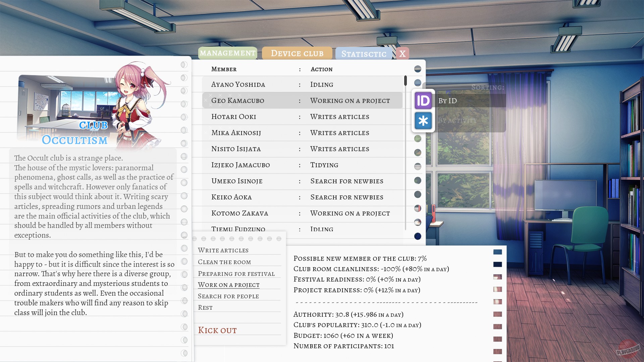
Task: Click the 'Kick out' button
Action: coord(217,330)
